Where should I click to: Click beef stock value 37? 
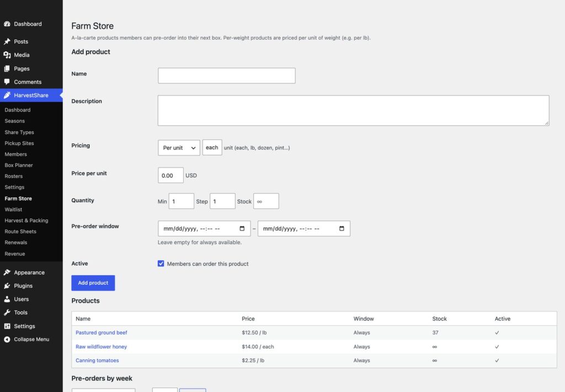(435, 332)
